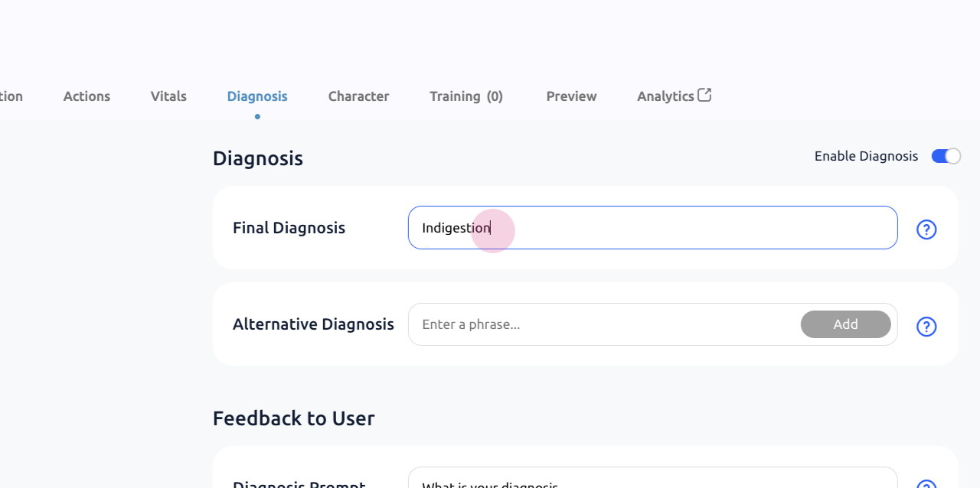Click the Diagnosis Prompt help icon

pos(926,483)
